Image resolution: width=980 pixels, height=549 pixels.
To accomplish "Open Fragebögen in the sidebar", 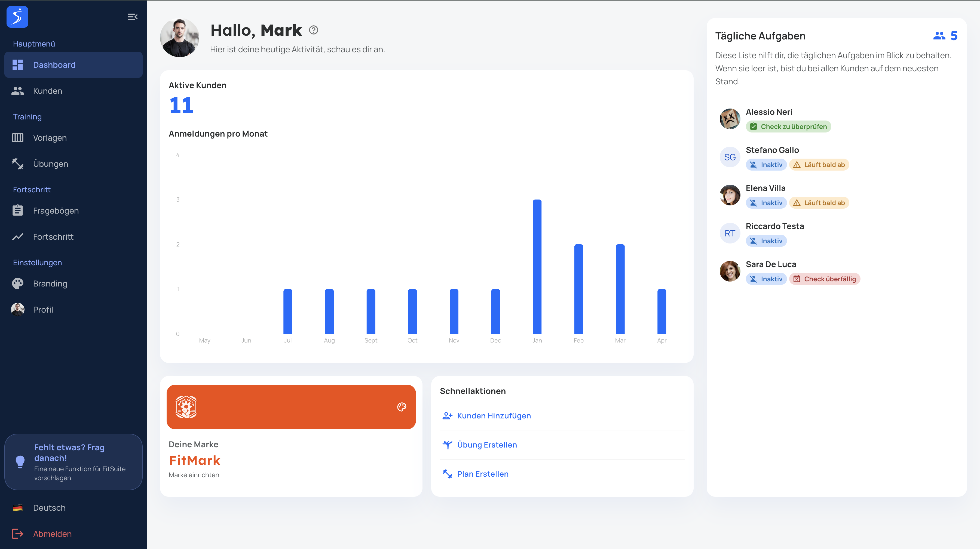I will pos(73,210).
